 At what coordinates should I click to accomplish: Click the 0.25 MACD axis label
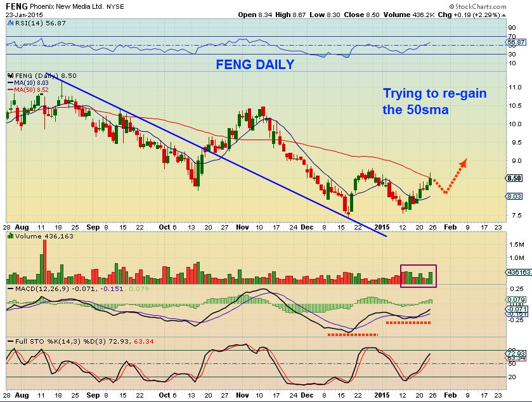[x=516, y=289]
